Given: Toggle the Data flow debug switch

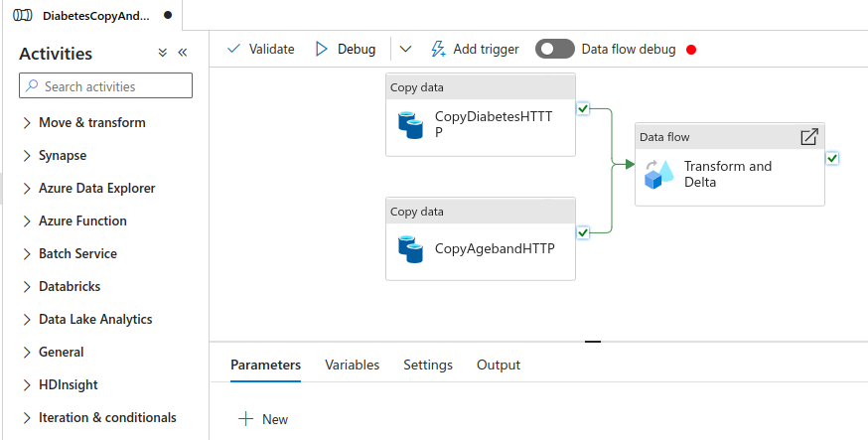Looking at the screenshot, I should pos(555,49).
